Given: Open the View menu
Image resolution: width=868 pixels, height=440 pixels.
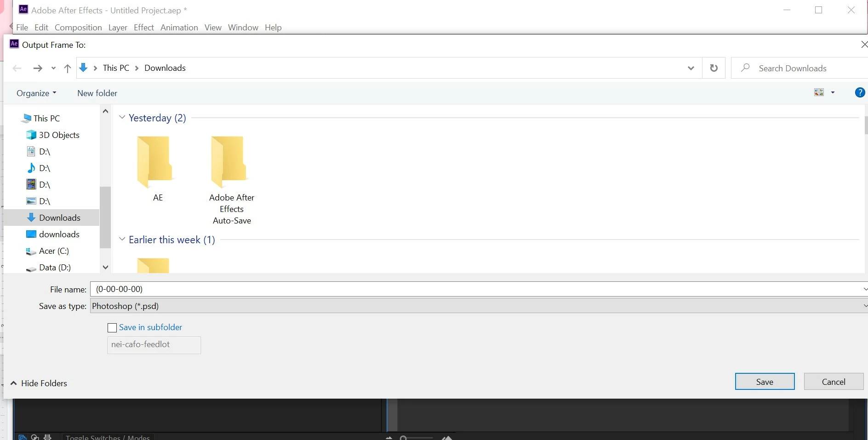Looking at the screenshot, I should [213, 28].
